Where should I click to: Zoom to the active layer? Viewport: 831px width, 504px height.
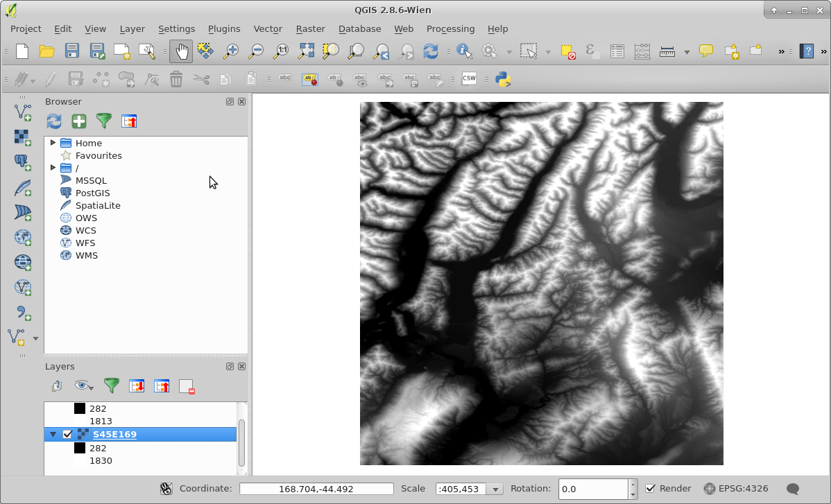tap(356, 51)
